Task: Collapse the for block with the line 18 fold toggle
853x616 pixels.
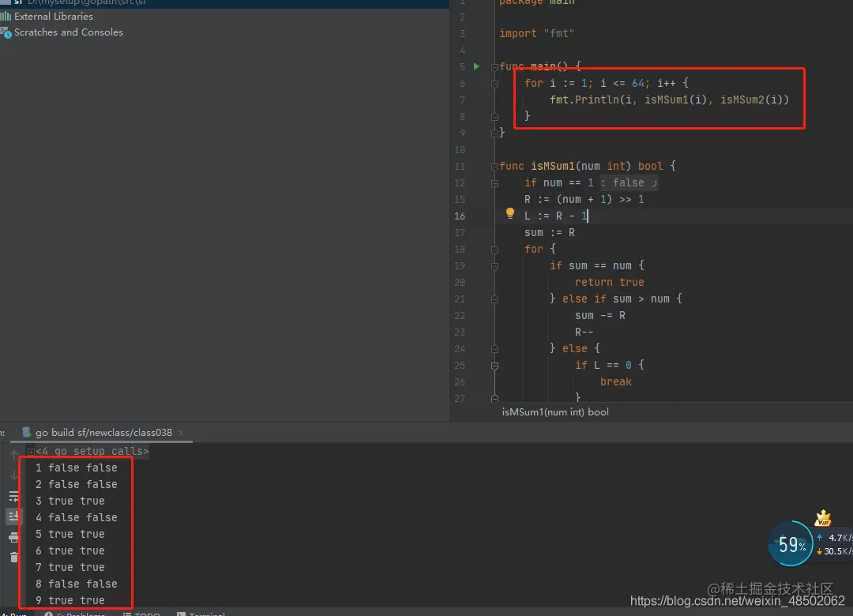Action: tap(494, 250)
